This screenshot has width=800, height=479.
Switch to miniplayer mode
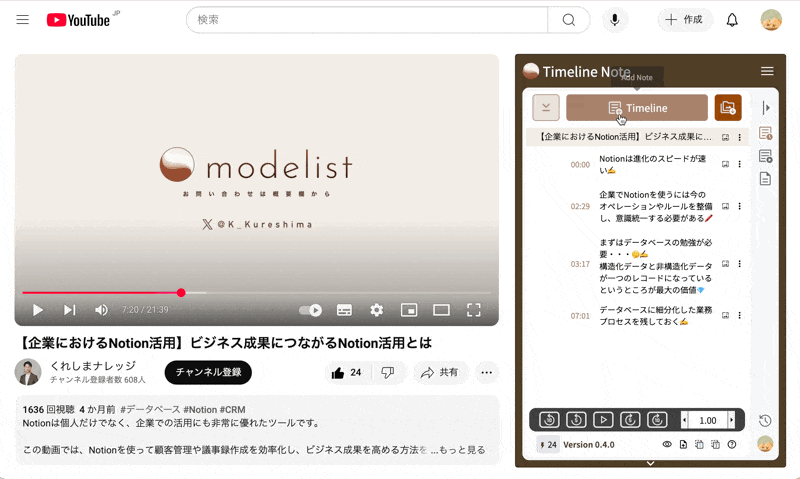click(x=409, y=310)
